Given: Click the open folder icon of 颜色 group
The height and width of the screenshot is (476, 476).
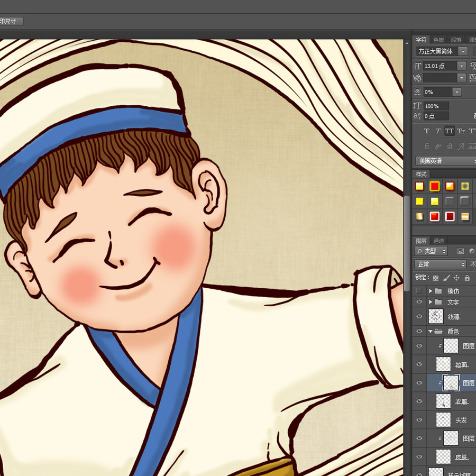Looking at the screenshot, I should 438,331.
